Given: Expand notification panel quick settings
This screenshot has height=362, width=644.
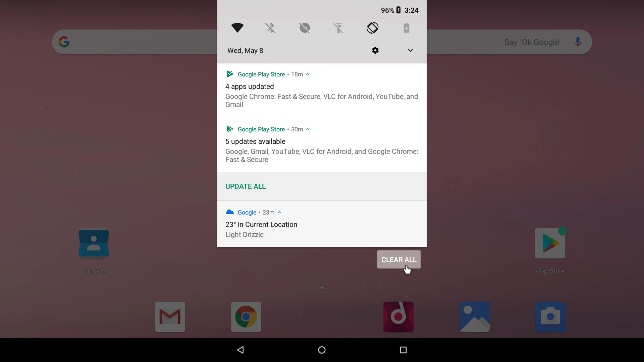Looking at the screenshot, I should tap(411, 50).
